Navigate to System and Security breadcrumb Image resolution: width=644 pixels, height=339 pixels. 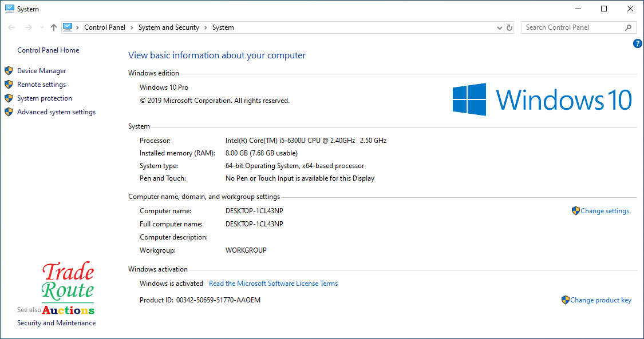(168, 27)
